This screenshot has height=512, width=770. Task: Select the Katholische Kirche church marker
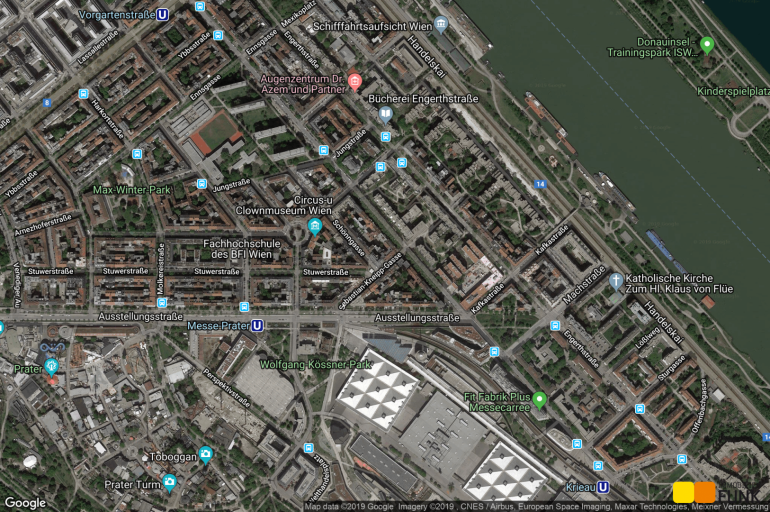tap(616, 281)
